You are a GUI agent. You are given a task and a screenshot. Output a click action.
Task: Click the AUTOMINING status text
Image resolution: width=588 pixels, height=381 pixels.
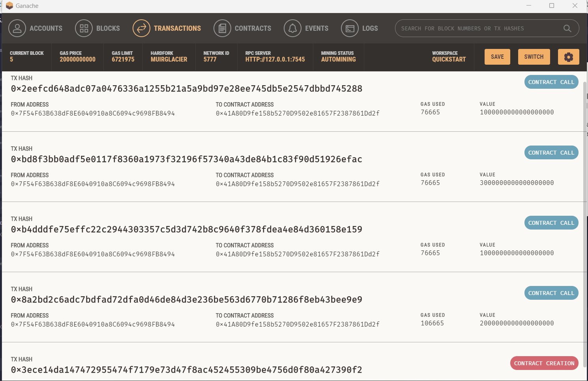click(339, 60)
